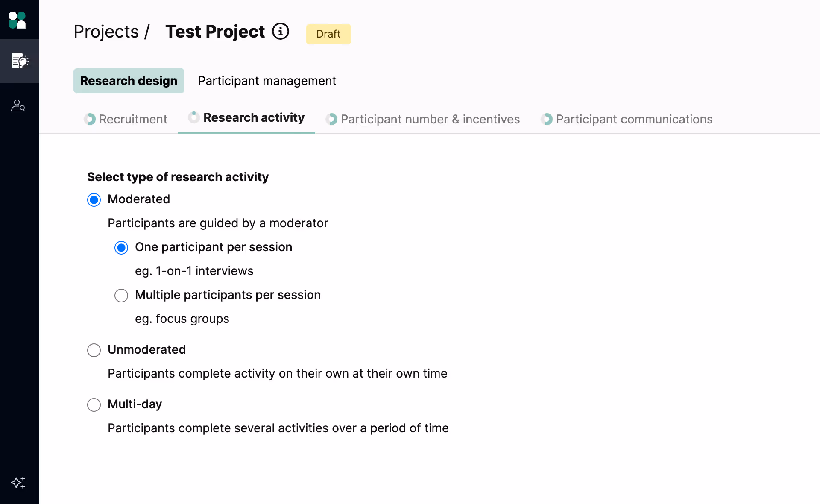This screenshot has width=820, height=504.
Task: Choose the Multi-day activity option
Action: pos(94,405)
